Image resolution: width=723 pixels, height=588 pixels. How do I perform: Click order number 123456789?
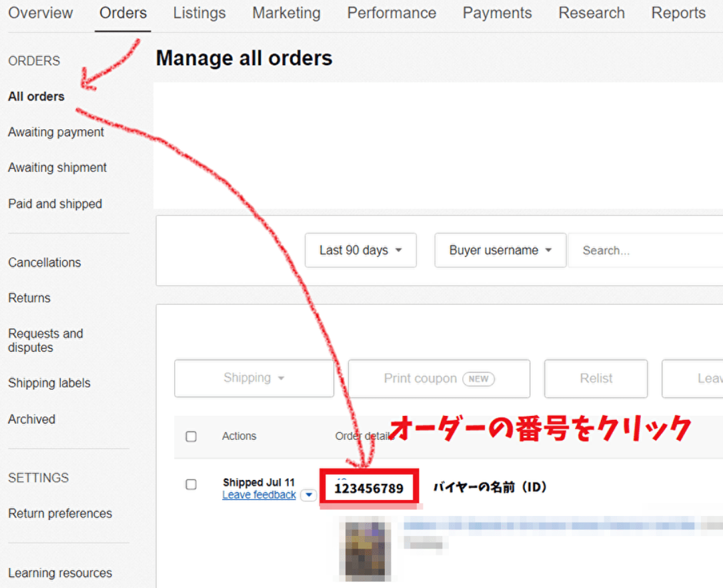pyautogui.click(x=369, y=488)
